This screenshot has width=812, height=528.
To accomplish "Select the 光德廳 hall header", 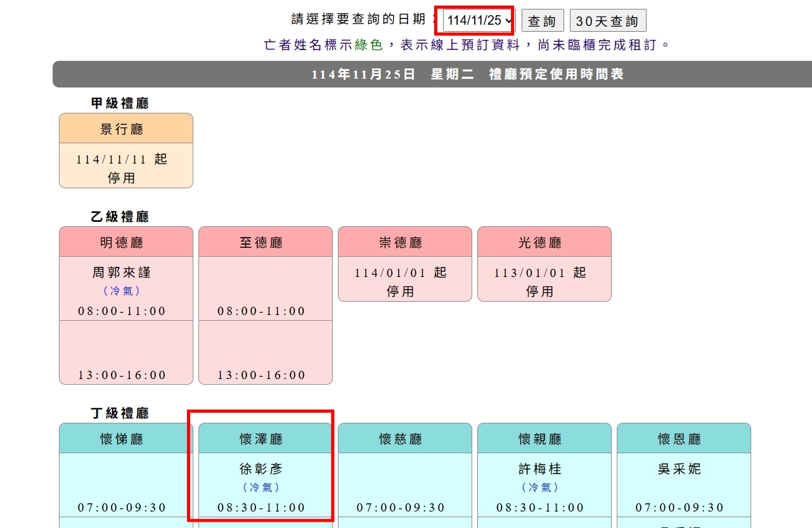I will point(544,242).
